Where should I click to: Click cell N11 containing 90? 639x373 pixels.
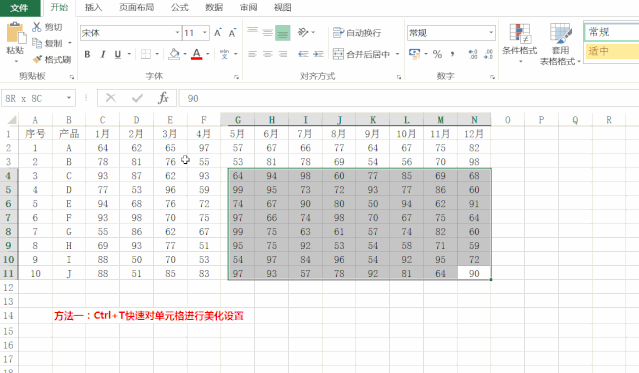click(x=474, y=273)
